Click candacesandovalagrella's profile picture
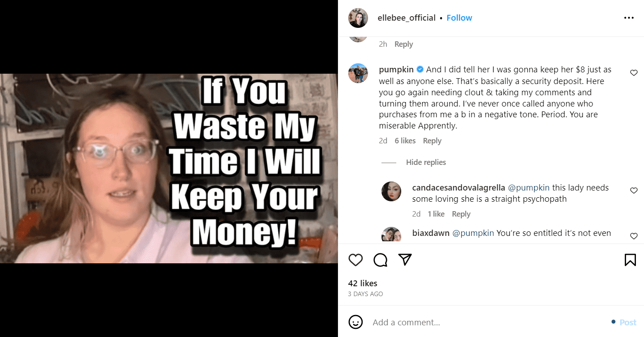This screenshot has height=337, width=644. click(391, 191)
